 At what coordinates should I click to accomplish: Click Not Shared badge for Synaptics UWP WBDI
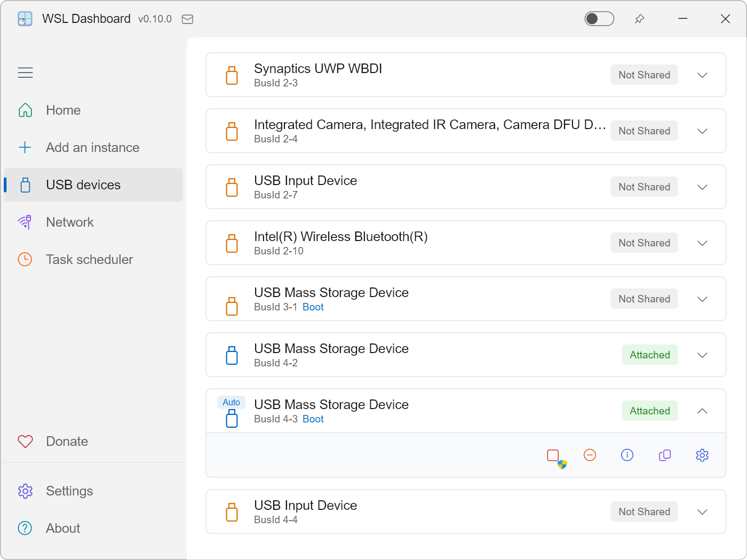[644, 75]
